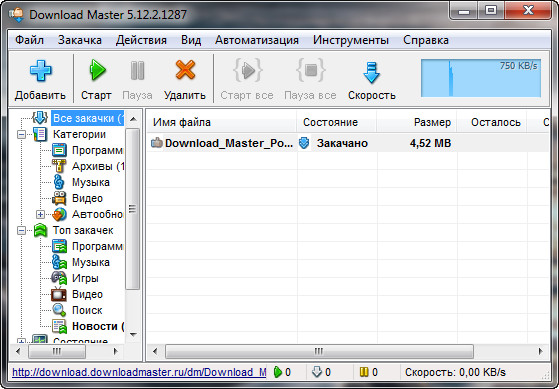Screen dimensions: 559x389
Task: Open the Справка menu
Action: (426, 40)
